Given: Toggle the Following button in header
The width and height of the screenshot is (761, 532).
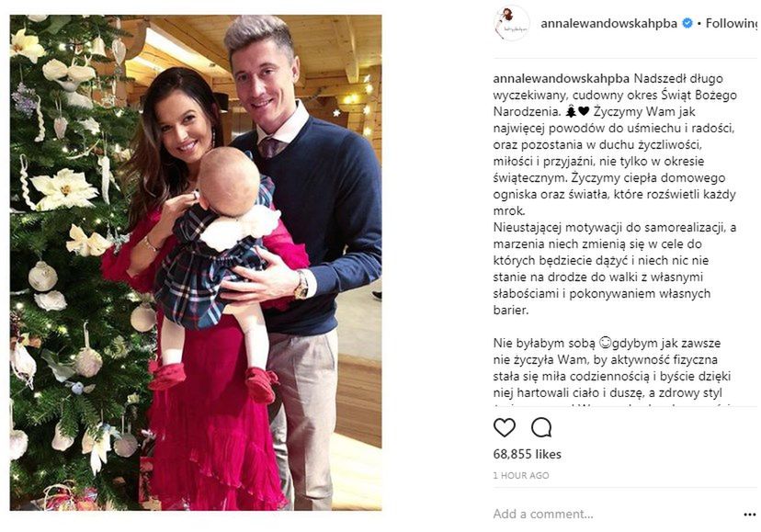Looking at the screenshot, I should (x=732, y=23).
